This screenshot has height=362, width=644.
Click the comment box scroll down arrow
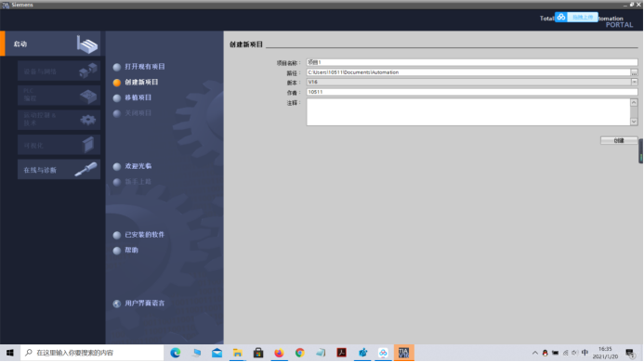(634, 122)
